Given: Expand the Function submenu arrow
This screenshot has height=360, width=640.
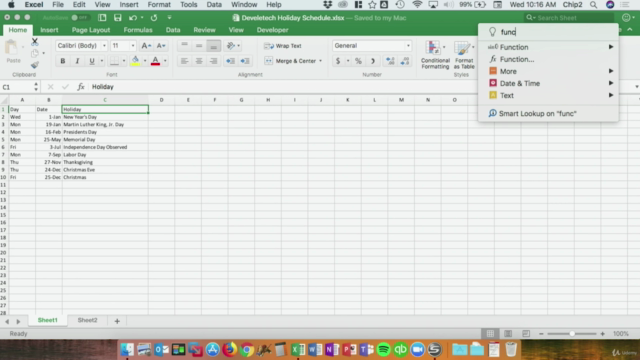Looking at the screenshot, I should [x=611, y=47].
